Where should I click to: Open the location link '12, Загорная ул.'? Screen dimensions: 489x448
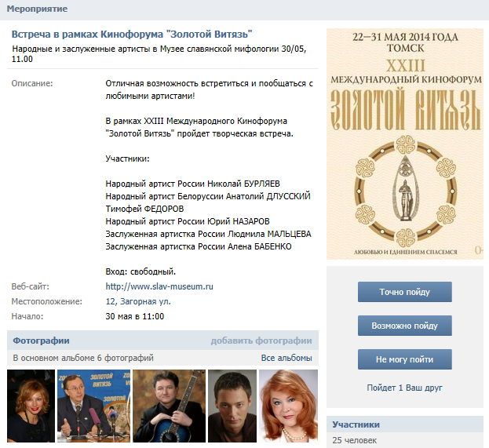pos(138,301)
